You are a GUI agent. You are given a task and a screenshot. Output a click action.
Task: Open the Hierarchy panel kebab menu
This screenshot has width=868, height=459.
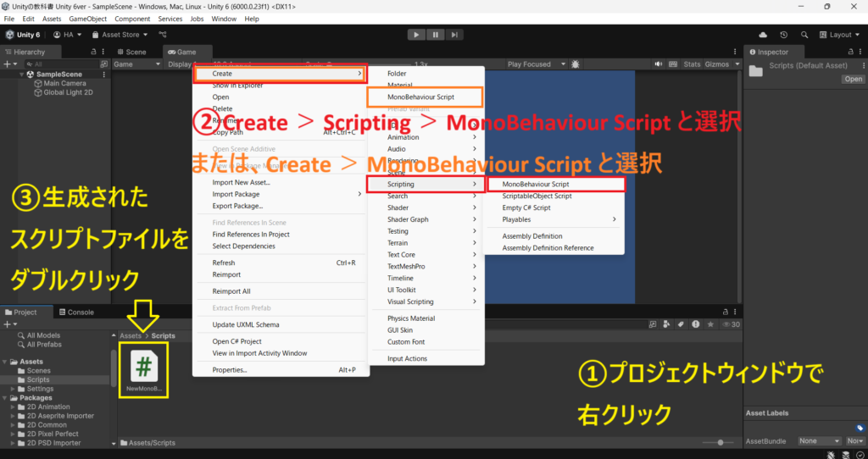click(x=104, y=52)
